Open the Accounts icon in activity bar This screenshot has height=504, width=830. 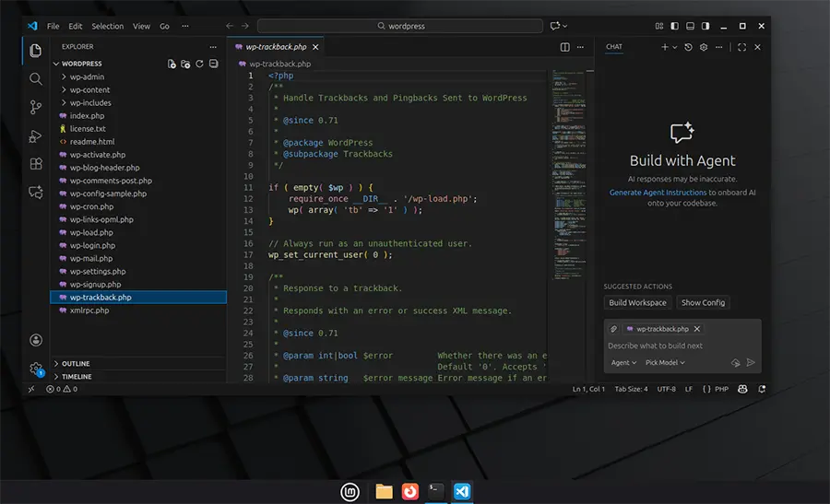[35, 340]
